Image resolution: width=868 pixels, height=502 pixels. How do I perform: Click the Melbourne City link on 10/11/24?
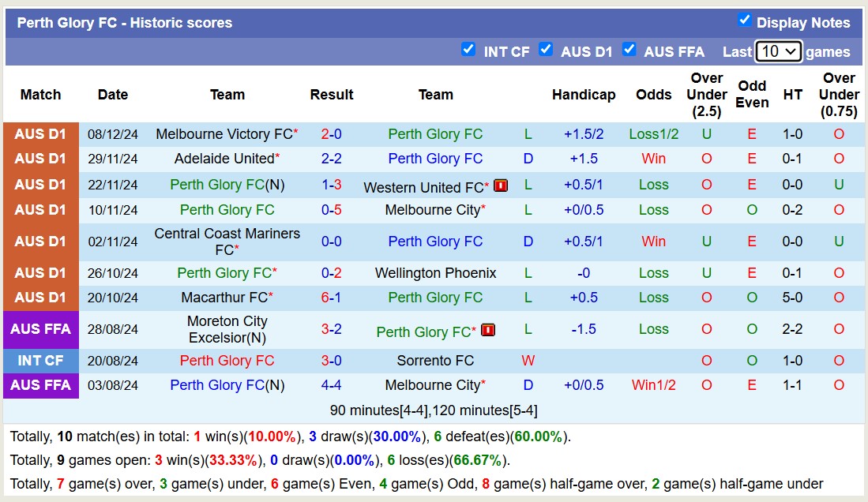coord(431,210)
